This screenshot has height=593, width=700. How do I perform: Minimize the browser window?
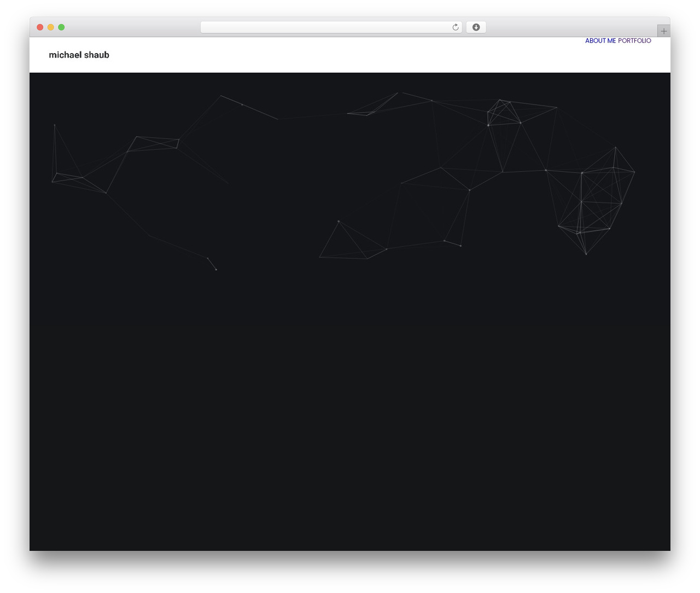[51, 27]
